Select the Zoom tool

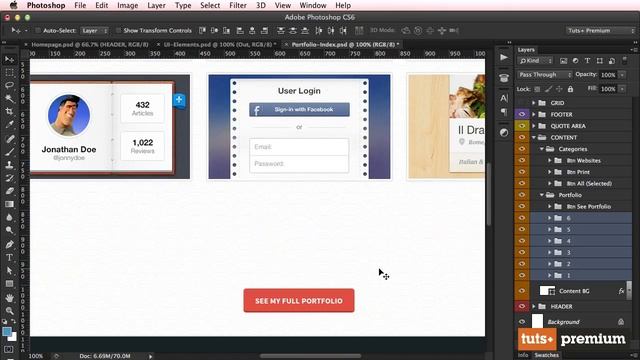tap(9, 311)
